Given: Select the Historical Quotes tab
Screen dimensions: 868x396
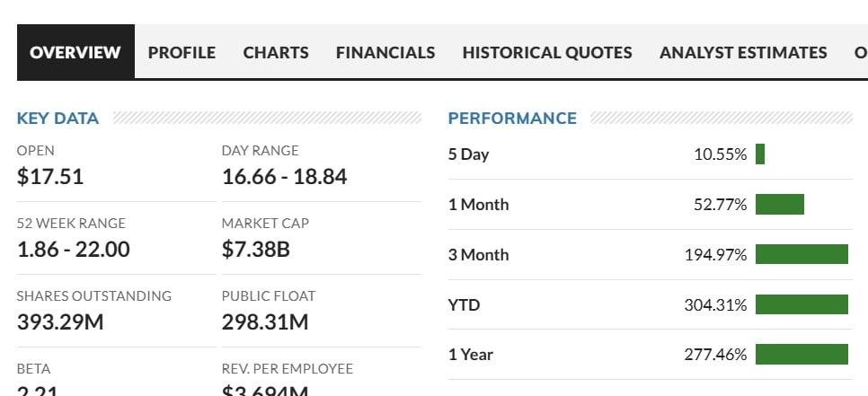Looking at the screenshot, I should (547, 52).
